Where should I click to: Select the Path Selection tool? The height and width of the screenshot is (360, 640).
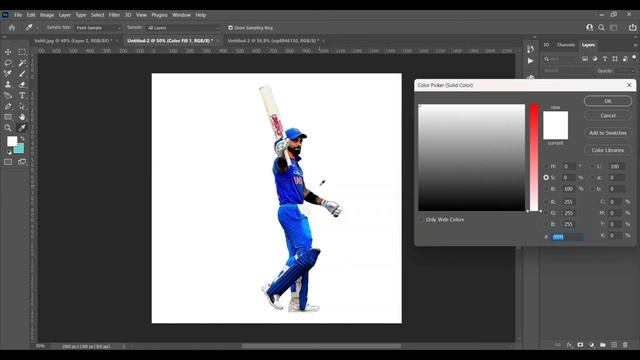pos(22,106)
